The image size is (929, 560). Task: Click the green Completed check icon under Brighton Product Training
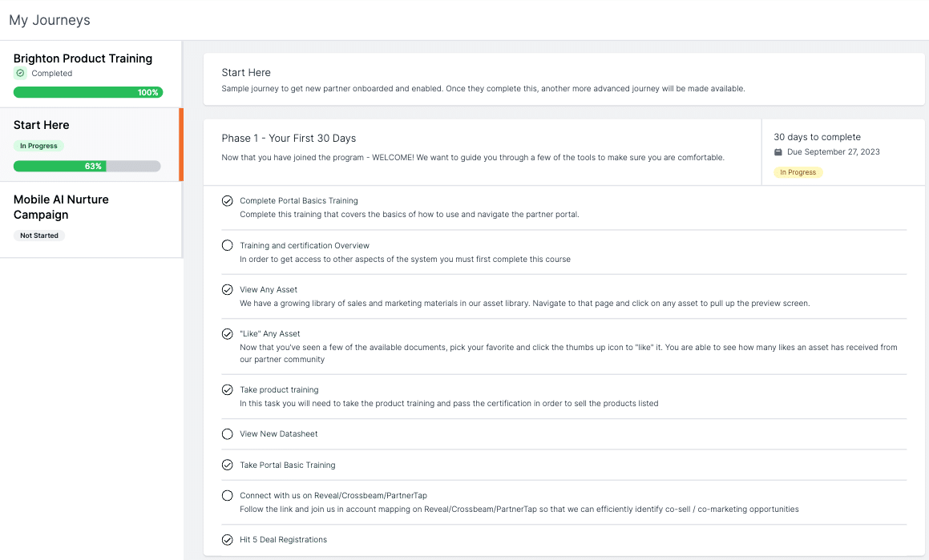click(20, 73)
